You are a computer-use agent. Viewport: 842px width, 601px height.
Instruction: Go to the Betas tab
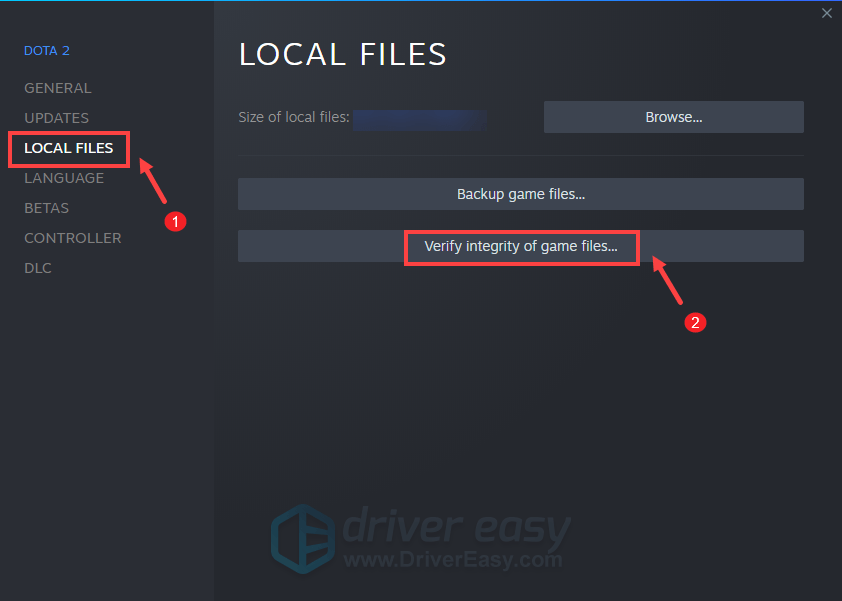click(x=46, y=208)
